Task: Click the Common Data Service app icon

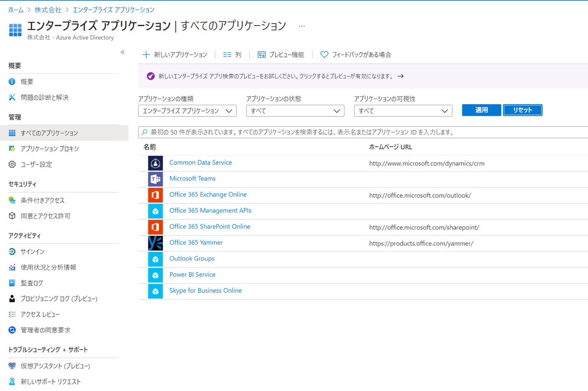Action: click(x=155, y=163)
